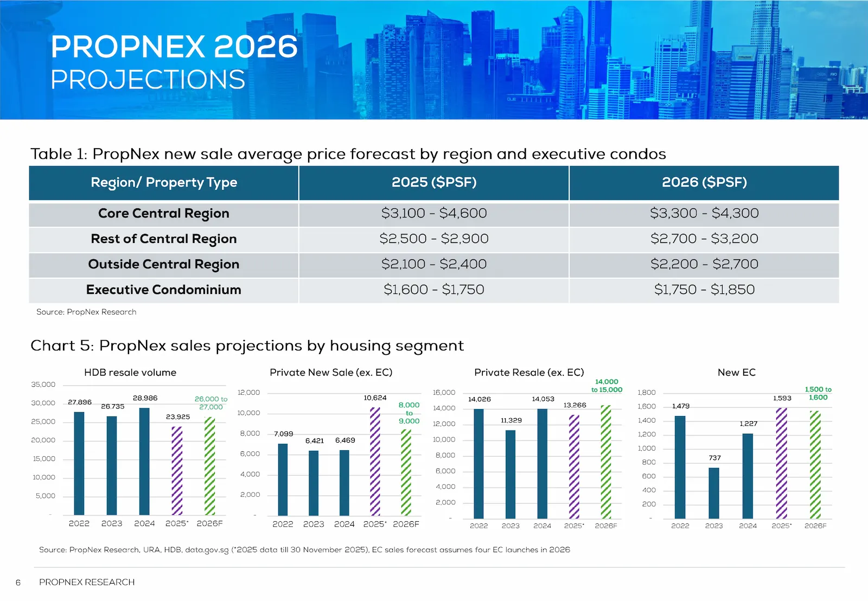Click the 16,000 axis label in Private Resale
The height and width of the screenshot is (601, 868).
tap(444, 393)
